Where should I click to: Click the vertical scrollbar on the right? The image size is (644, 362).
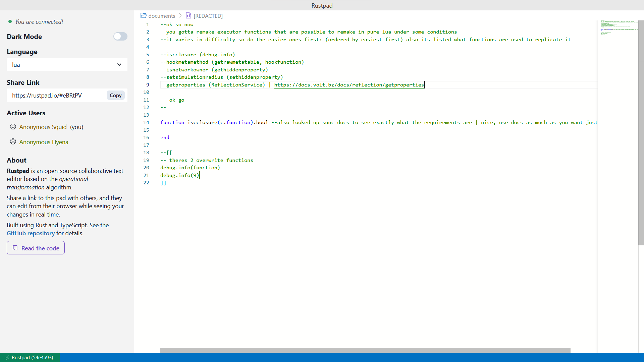point(641,134)
